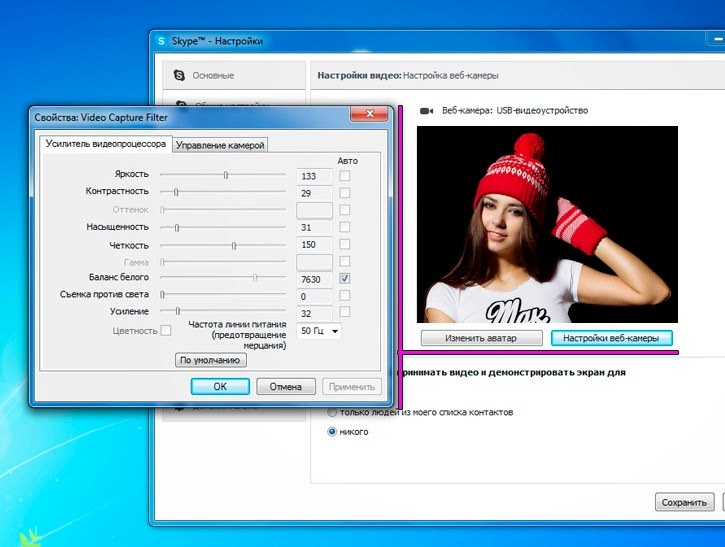Switch to Управление камерой tab
Viewport: 725px width, 547px height.
tap(220, 145)
